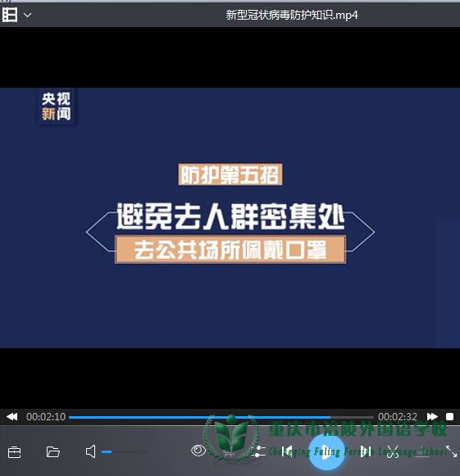Open the playback adjustment sliders icon

pyautogui.click(x=258, y=451)
